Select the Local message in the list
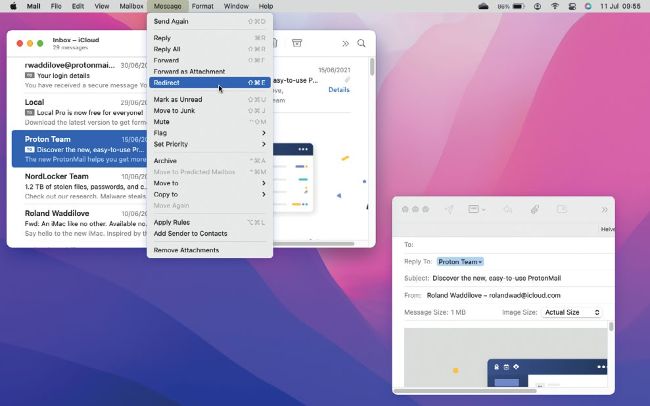 [80, 112]
